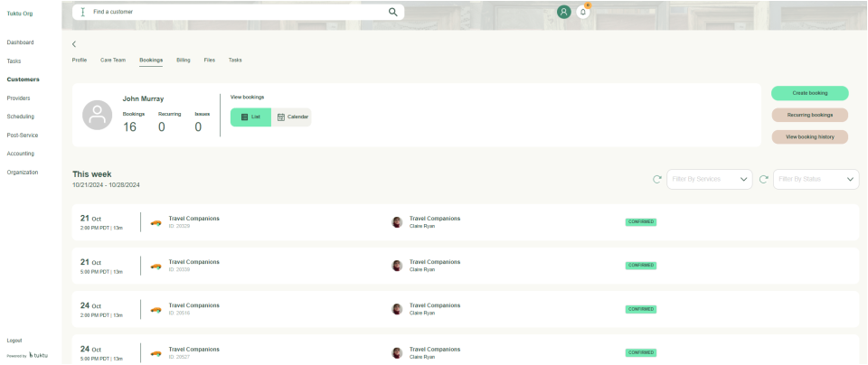Viewport: 868px width, 365px height.
Task: Open the notifications bell icon
Action: (583, 13)
